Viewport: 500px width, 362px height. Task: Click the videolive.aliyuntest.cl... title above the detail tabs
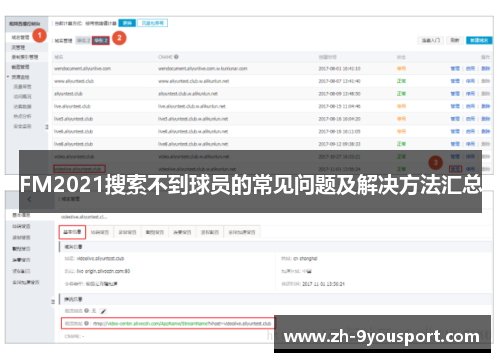tap(84, 217)
